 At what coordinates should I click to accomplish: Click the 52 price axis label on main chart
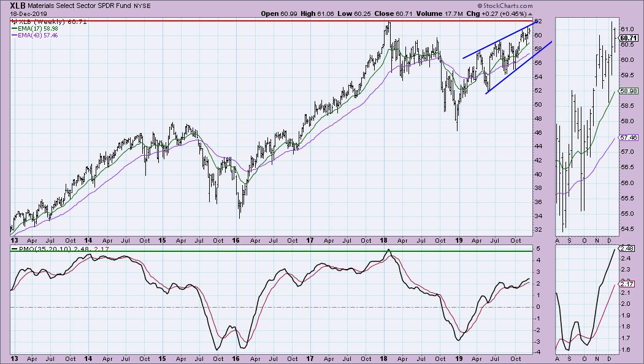pyautogui.click(x=538, y=91)
